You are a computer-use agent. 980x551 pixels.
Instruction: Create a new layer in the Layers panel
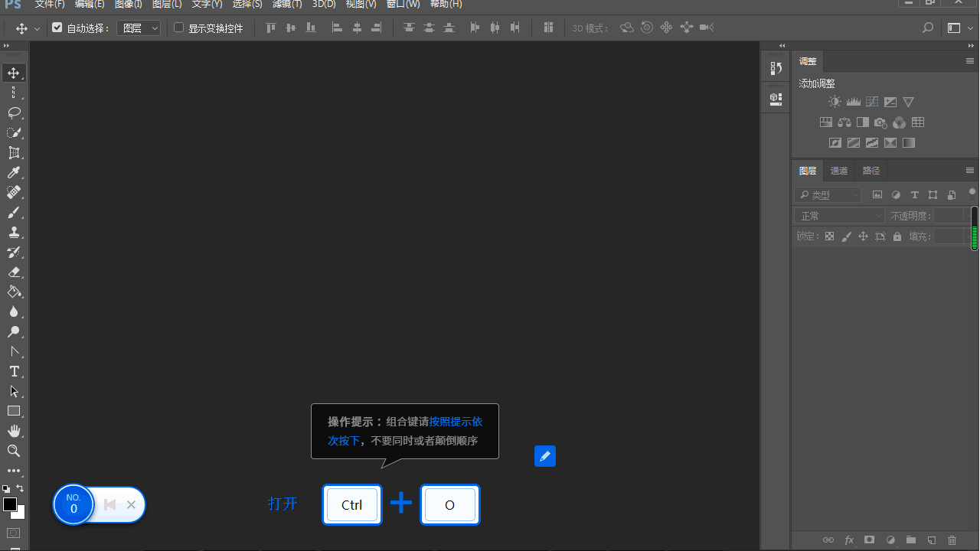point(931,540)
